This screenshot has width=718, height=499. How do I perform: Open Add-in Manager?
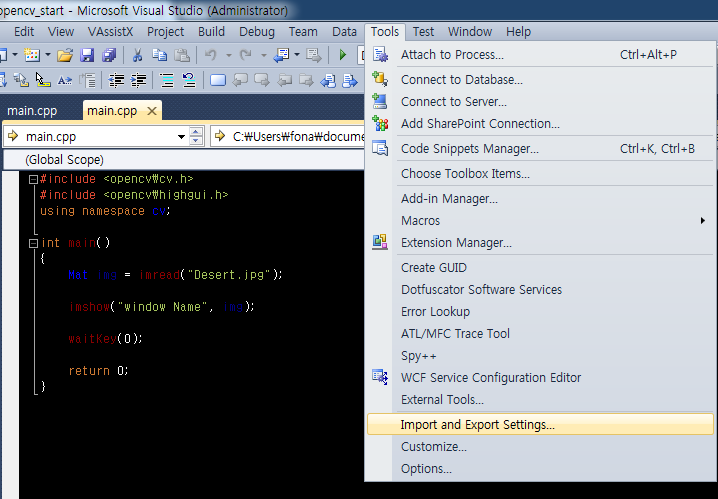540,199
